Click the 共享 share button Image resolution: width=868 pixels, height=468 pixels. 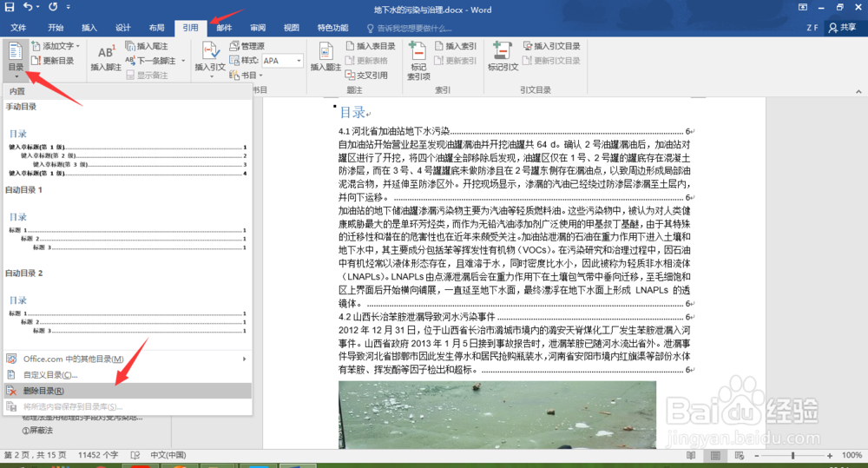(843, 27)
